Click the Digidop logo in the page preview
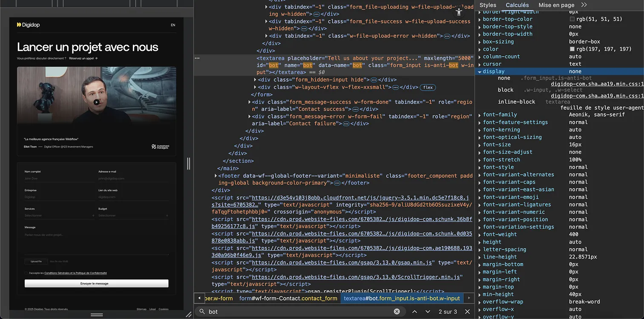The image size is (644, 319). (28, 25)
